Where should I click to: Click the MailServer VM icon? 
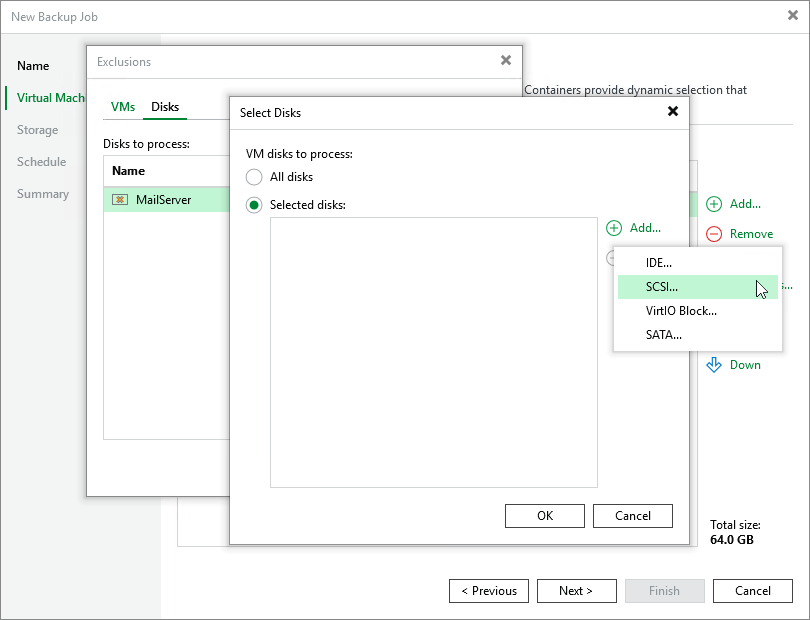point(120,200)
